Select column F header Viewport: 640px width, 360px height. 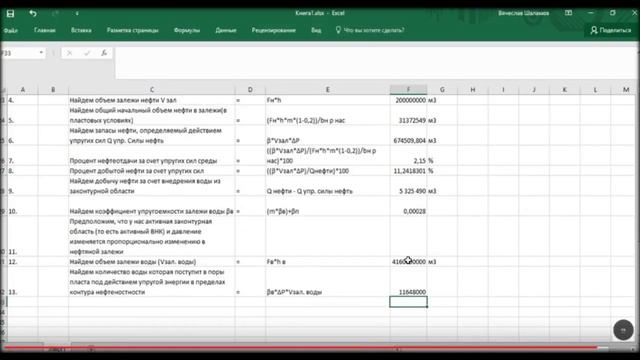pyautogui.click(x=408, y=89)
